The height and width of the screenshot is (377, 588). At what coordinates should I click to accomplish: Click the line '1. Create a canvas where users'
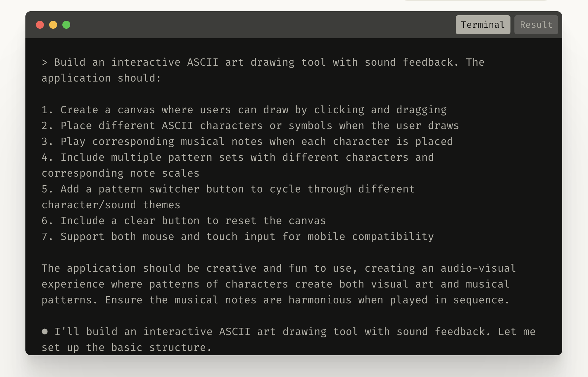click(244, 110)
